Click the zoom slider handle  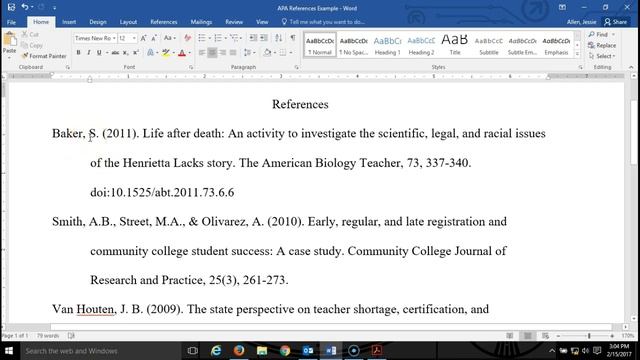pyautogui.click(x=589, y=336)
